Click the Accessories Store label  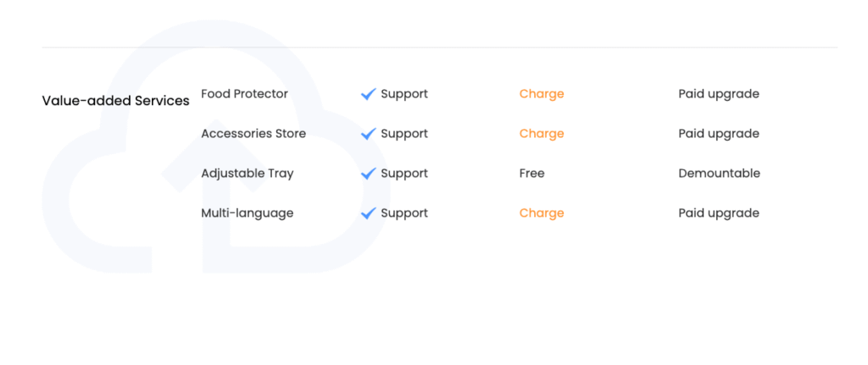click(x=253, y=134)
